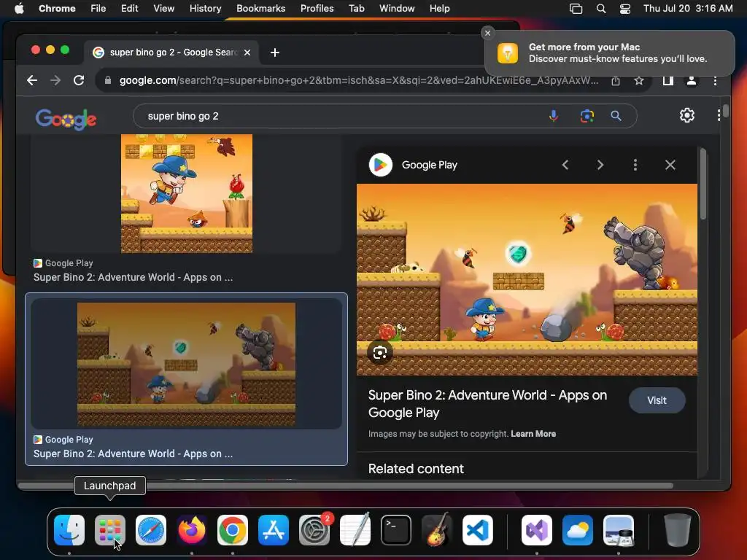Click Lens icon on the preview image
This screenshot has width=747, height=560.
(x=379, y=353)
